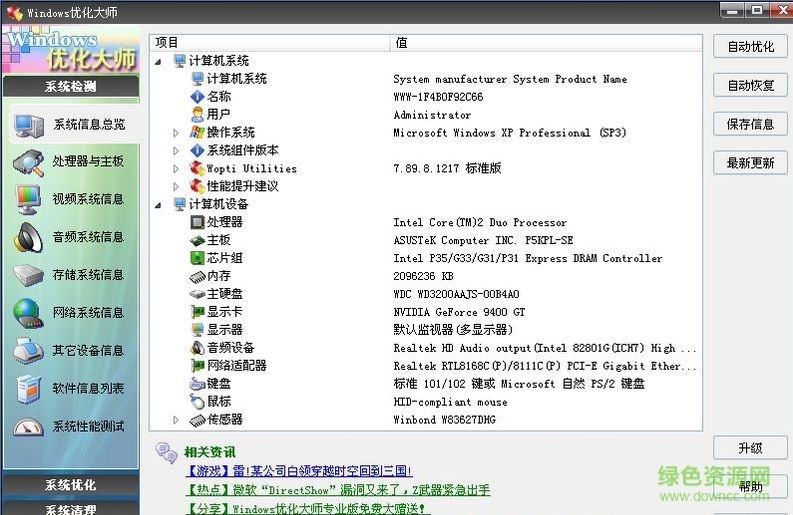Select the 主硬盘 disk icon
The height and width of the screenshot is (515, 793).
pos(197,294)
